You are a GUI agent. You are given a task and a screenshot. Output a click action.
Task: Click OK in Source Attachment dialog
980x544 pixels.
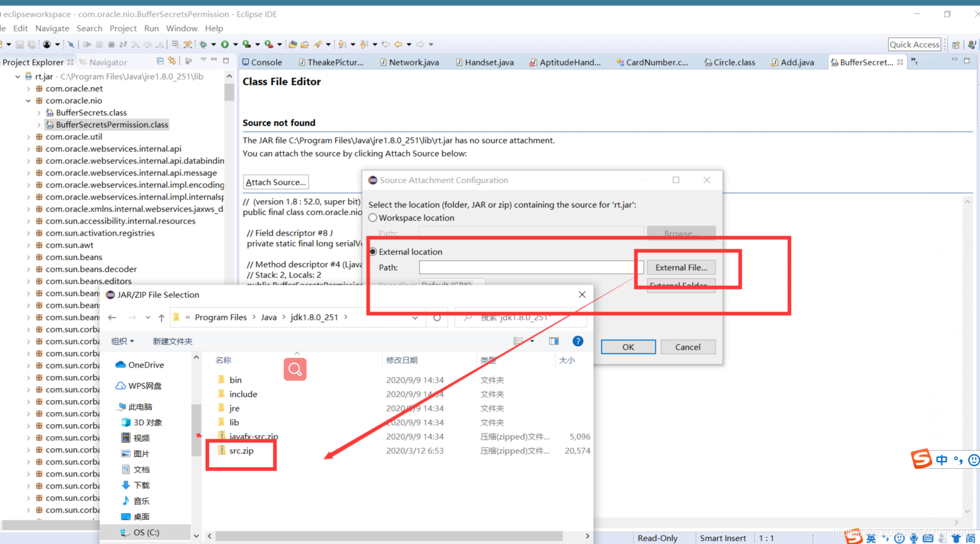click(x=628, y=347)
